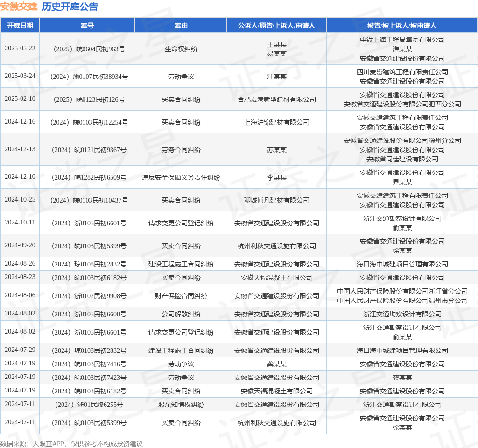Click date cell 2024-12-13
Viewport: 478px width, 448px height.
pyautogui.click(x=20, y=149)
